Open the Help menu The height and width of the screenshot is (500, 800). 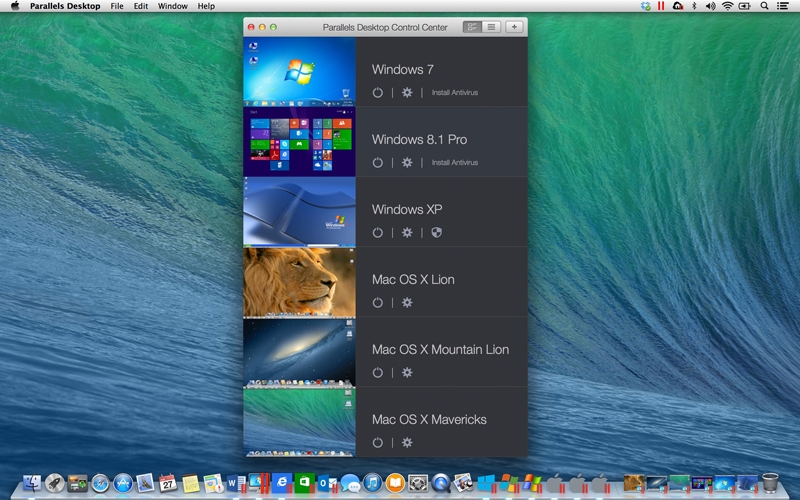coord(206,6)
